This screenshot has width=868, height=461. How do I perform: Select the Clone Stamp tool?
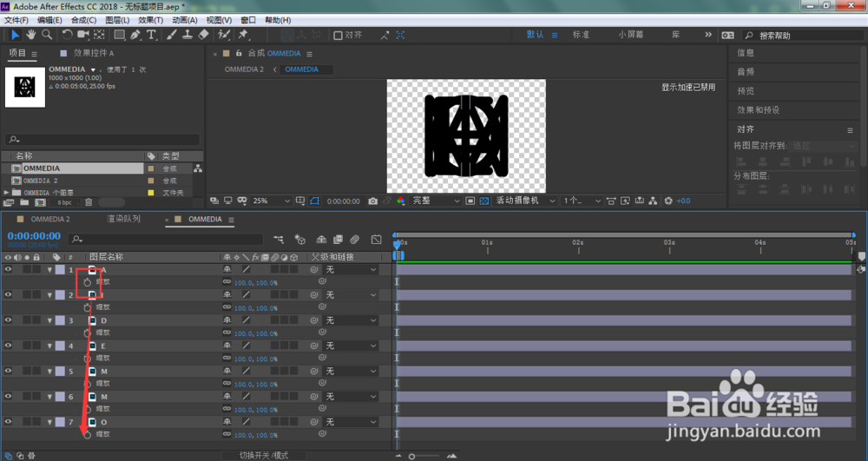click(x=187, y=35)
